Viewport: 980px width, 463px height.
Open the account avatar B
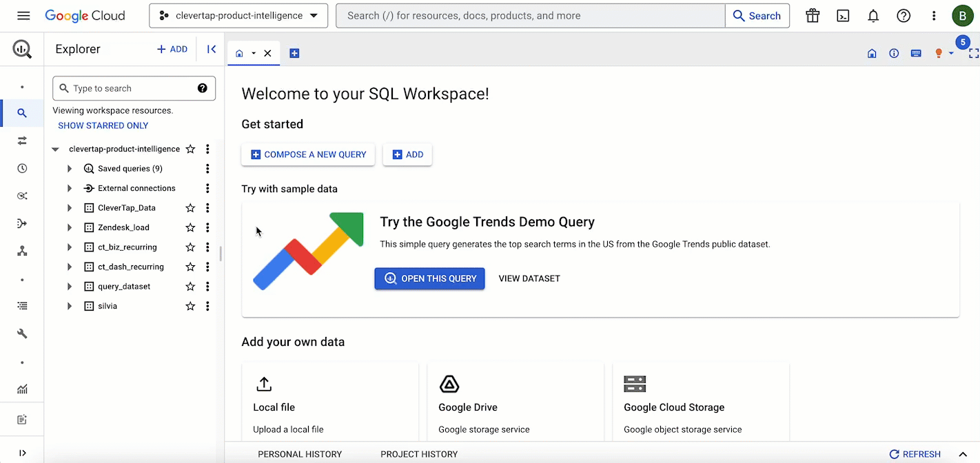(962, 16)
